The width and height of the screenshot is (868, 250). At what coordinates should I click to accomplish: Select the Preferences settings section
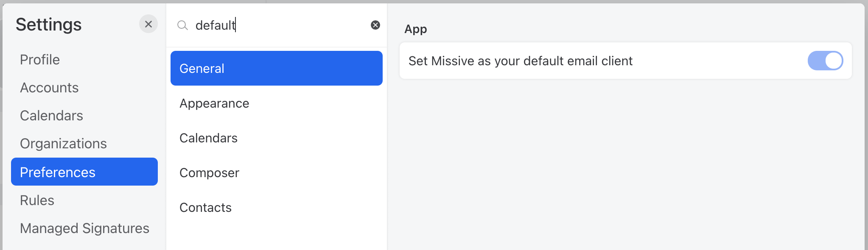click(x=57, y=172)
